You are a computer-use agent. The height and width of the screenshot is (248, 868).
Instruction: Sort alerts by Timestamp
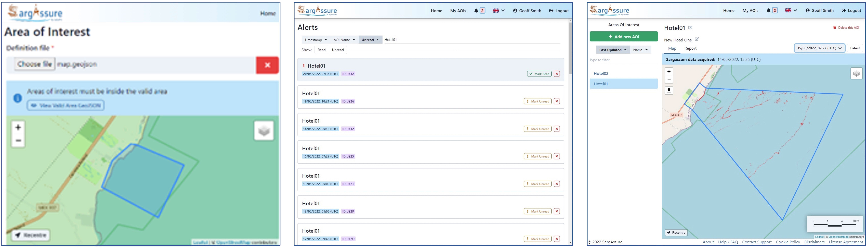point(316,40)
